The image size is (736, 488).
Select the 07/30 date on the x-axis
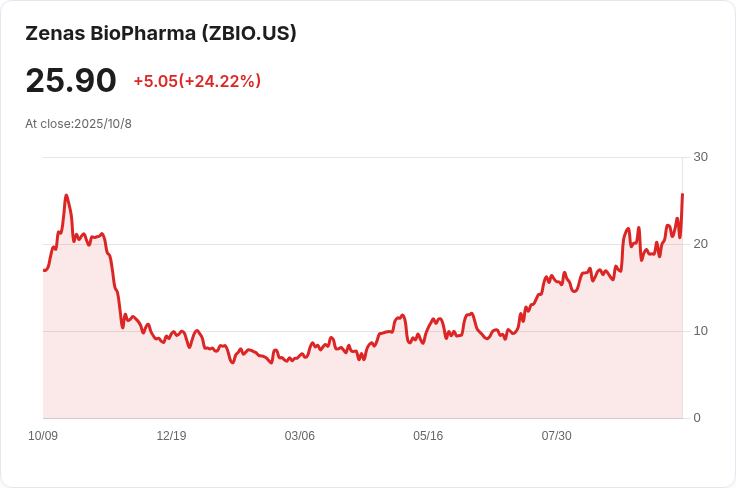tap(556, 436)
